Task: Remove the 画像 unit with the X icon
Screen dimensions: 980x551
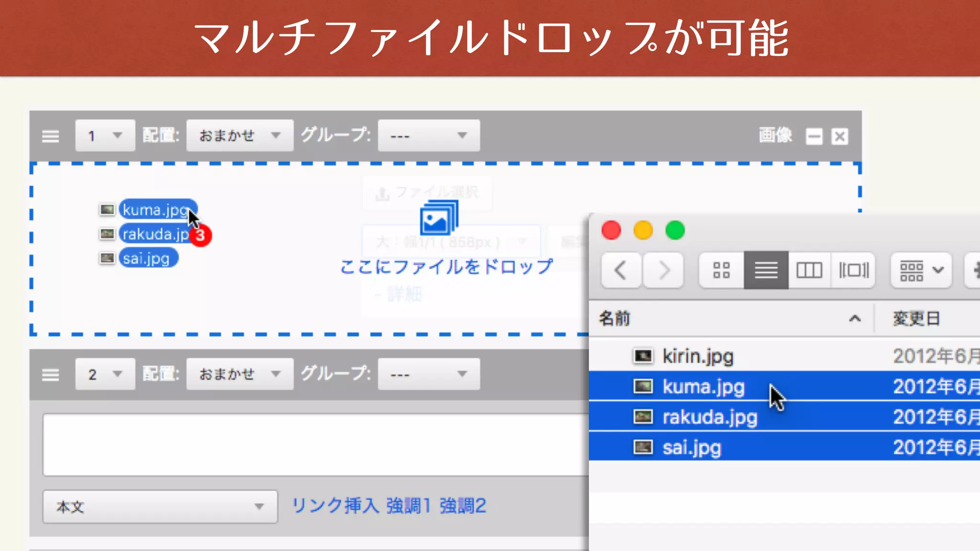Action: click(x=840, y=136)
